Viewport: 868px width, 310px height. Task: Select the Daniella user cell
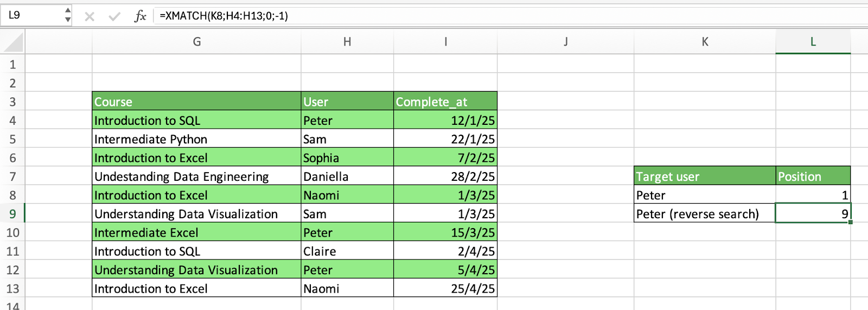tap(347, 176)
